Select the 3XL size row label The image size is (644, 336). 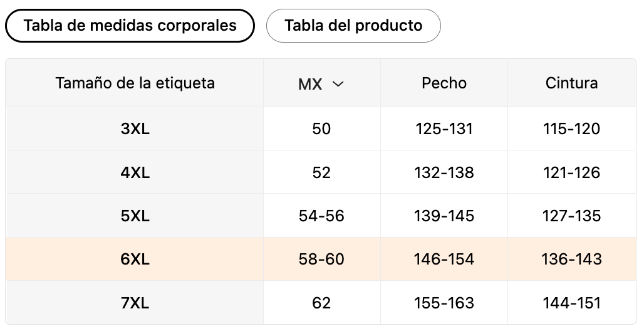pos(135,129)
